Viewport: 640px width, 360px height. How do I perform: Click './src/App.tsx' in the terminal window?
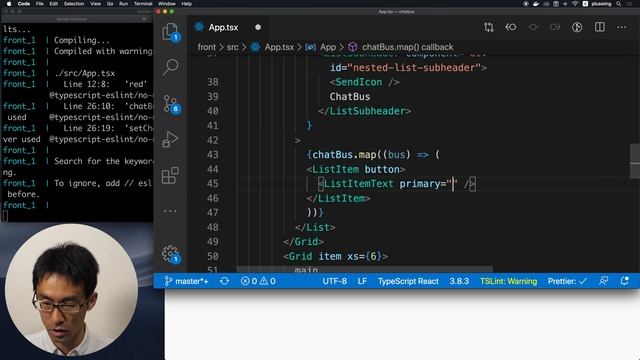(84, 73)
